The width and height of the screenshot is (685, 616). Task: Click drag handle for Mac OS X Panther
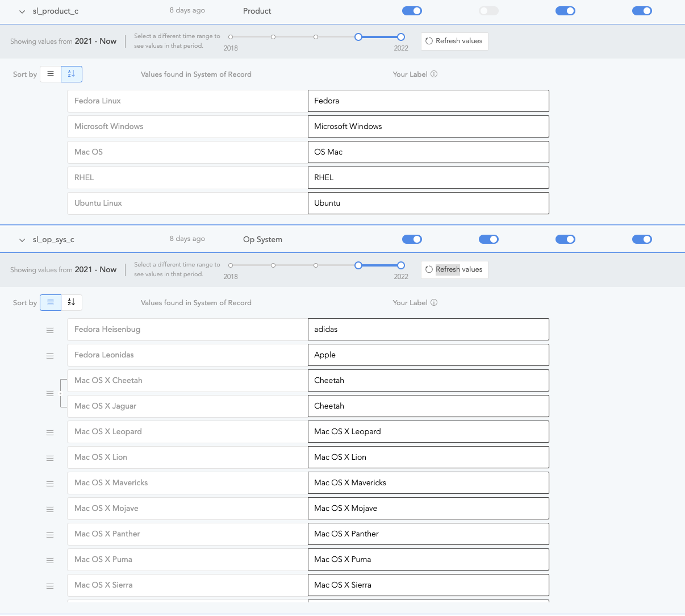[50, 535]
